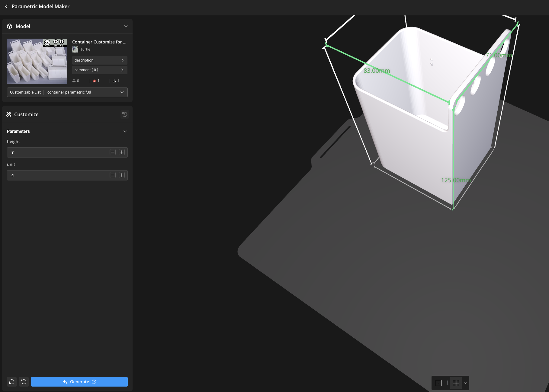Click the Parametric Model Maker title

[40, 6]
